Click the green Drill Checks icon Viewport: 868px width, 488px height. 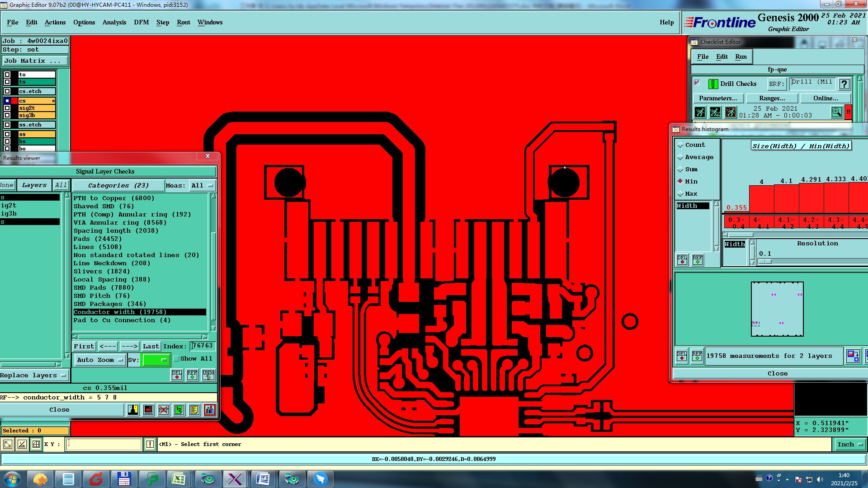[713, 84]
